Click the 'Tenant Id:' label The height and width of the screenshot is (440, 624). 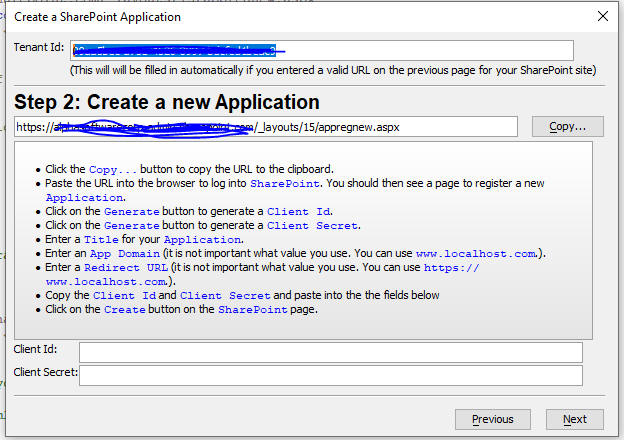pyautogui.click(x=39, y=47)
